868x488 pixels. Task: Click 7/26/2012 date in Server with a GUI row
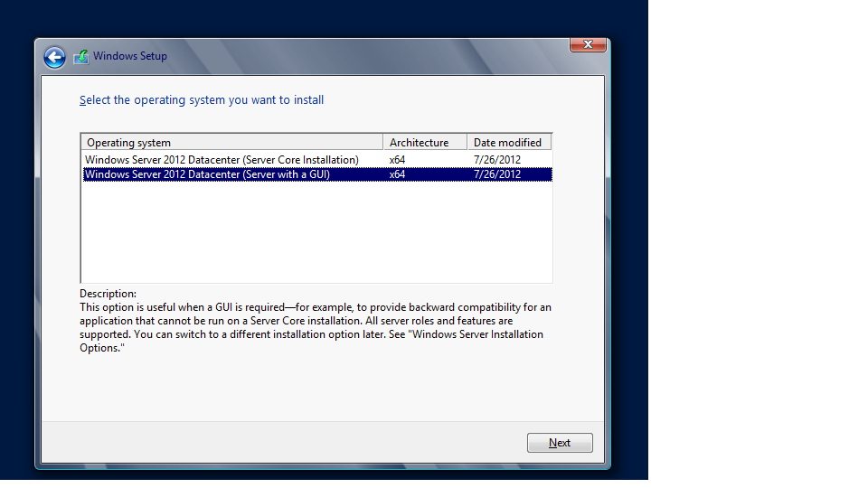click(497, 174)
